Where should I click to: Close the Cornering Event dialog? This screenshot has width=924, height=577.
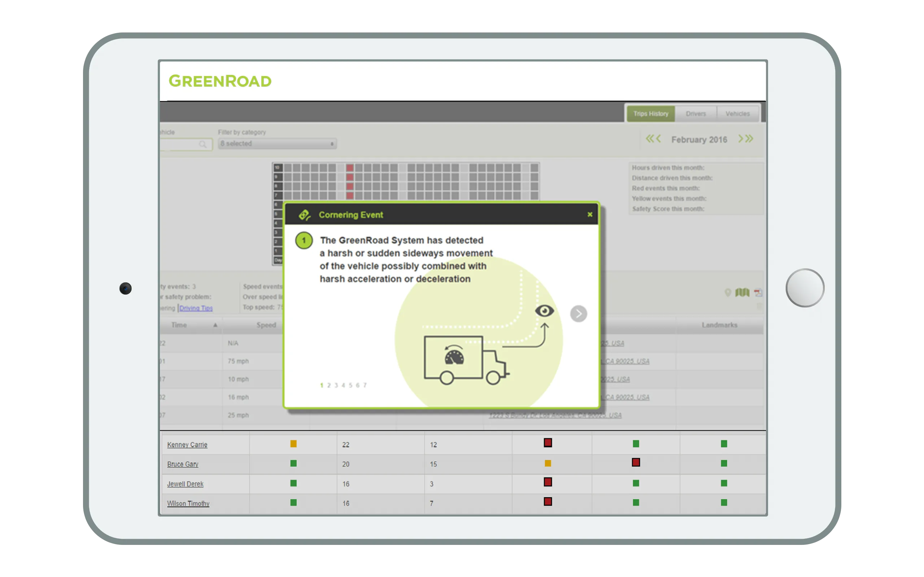pos(589,215)
